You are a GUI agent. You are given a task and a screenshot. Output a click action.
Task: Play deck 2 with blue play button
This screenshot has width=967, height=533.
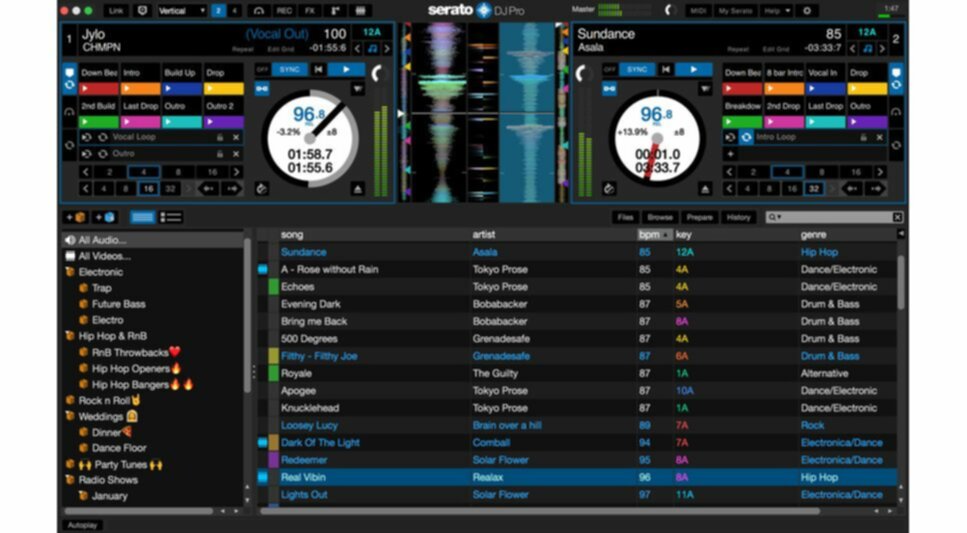pos(694,70)
